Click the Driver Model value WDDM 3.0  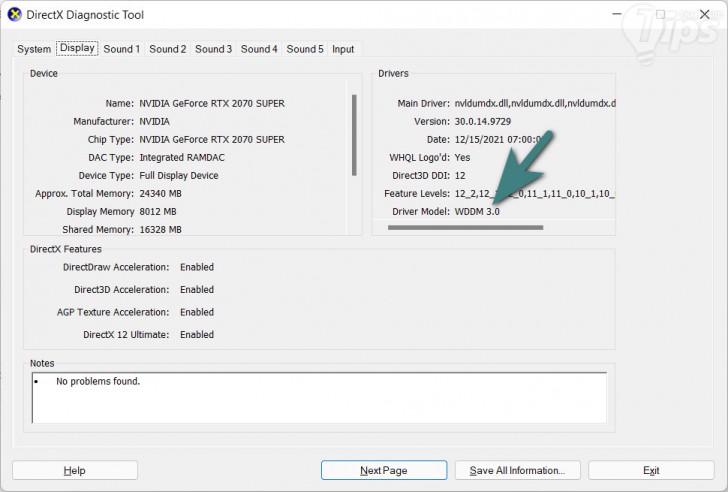(x=477, y=212)
